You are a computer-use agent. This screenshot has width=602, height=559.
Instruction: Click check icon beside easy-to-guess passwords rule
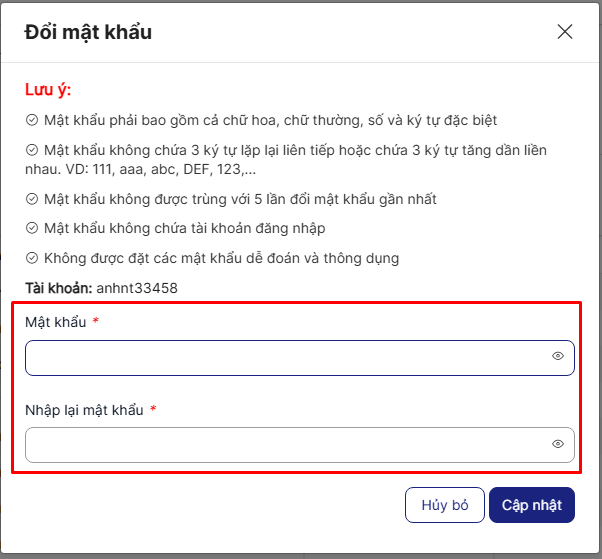32,259
